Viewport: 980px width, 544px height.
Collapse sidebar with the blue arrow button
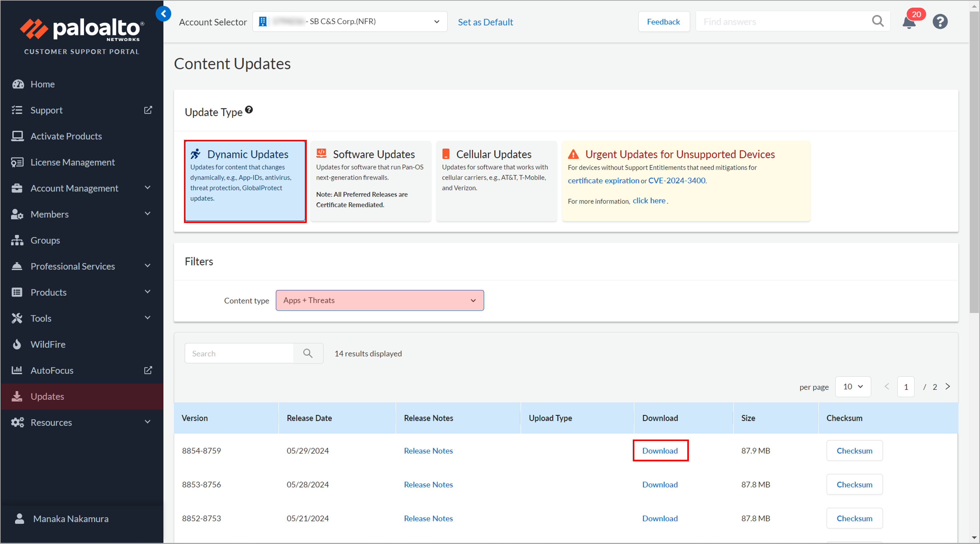pyautogui.click(x=163, y=14)
